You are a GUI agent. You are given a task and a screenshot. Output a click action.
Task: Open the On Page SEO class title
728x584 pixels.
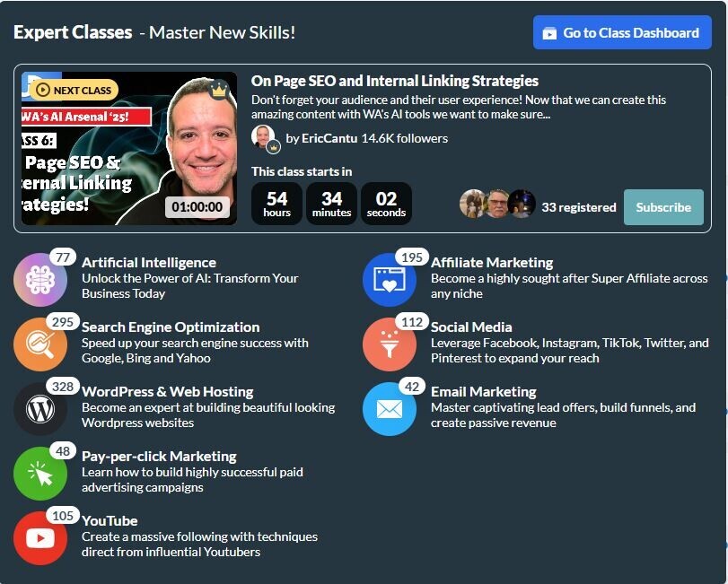[x=395, y=81]
